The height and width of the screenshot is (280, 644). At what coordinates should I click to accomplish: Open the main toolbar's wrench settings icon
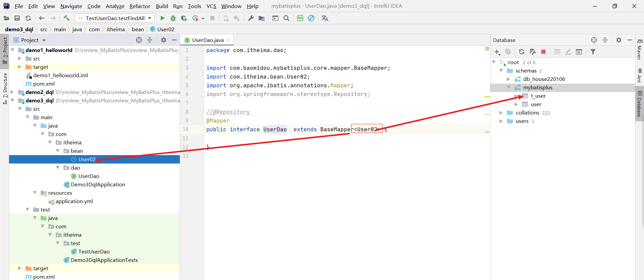click(251, 18)
